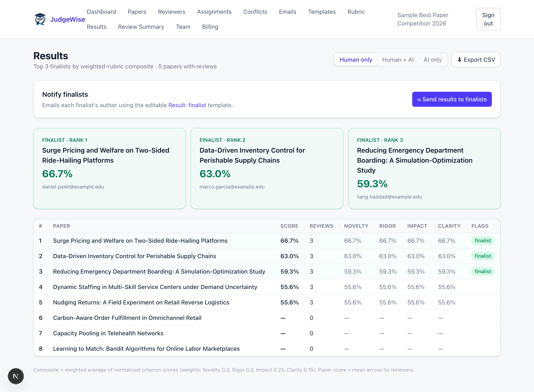Open the Result: finalist template link

(187, 105)
